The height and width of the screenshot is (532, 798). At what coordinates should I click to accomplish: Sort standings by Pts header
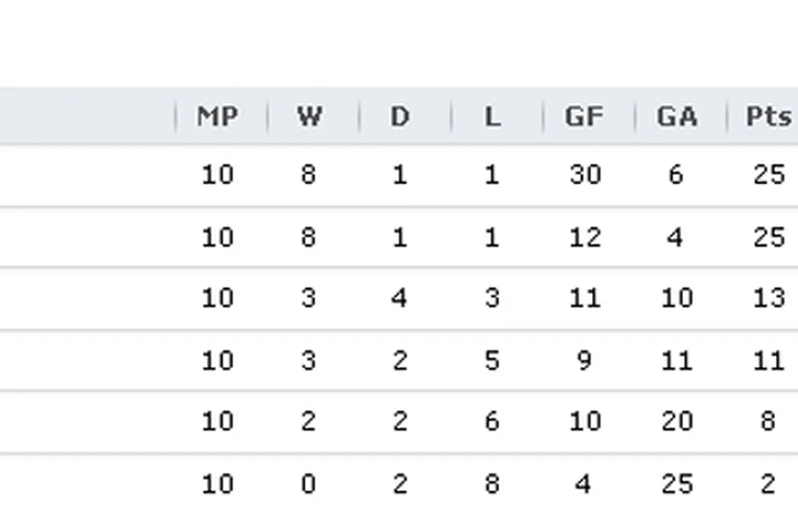pos(768,117)
